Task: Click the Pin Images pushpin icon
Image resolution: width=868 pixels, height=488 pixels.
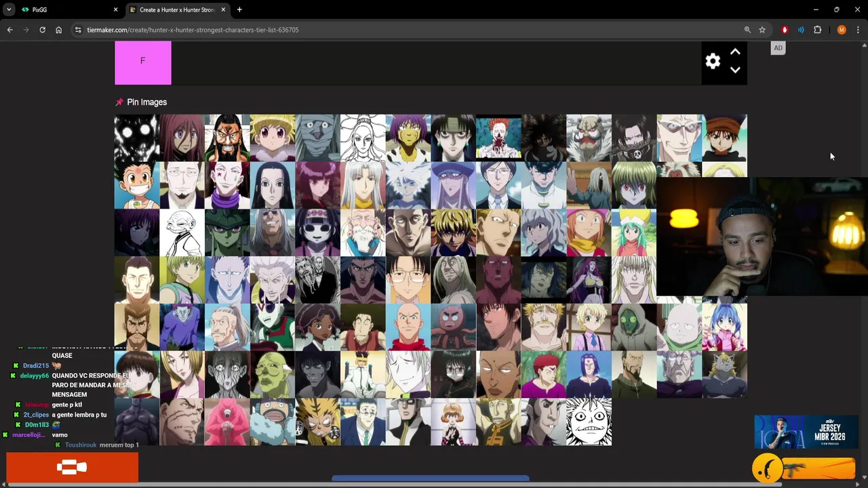Action: click(x=119, y=102)
